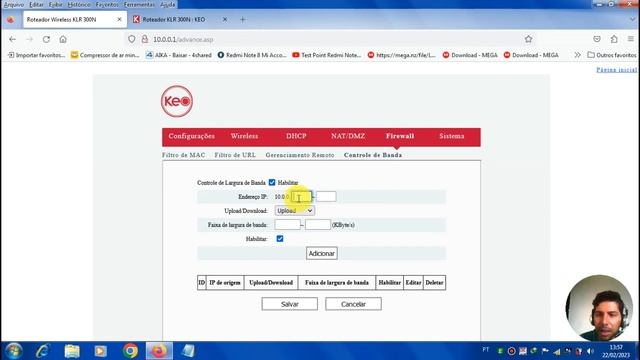The height and width of the screenshot is (360, 640).
Task: Click the Salvar button
Action: 289,304
